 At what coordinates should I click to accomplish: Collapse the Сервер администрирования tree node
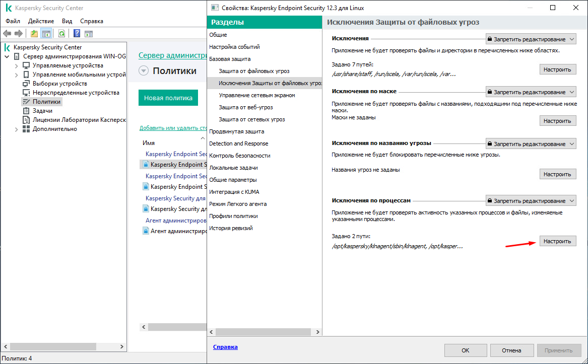[7, 56]
